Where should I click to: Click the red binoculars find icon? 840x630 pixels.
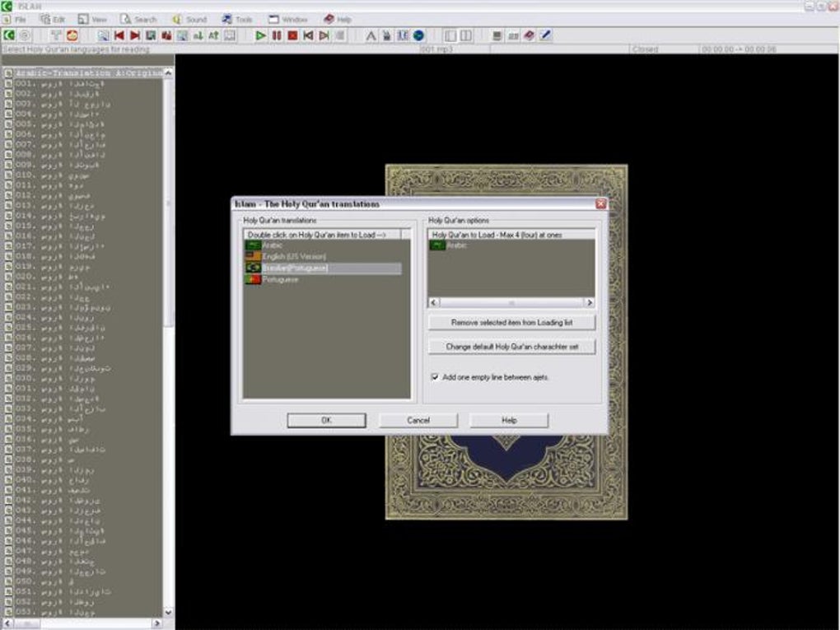click(166, 35)
